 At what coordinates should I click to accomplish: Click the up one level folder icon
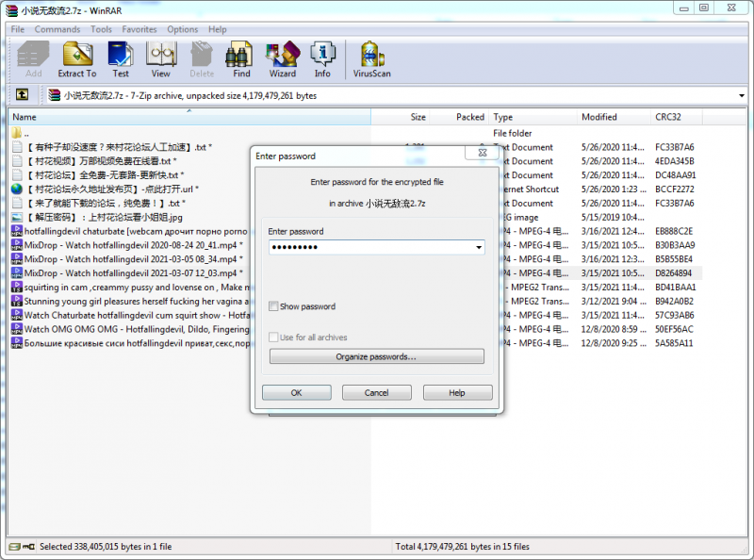tap(22, 95)
